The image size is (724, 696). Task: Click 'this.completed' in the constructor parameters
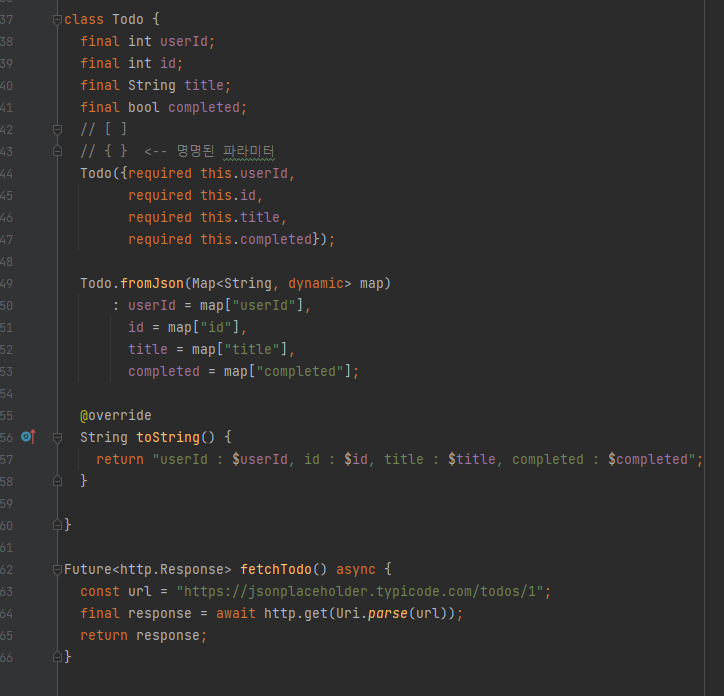(x=256, y=239)
